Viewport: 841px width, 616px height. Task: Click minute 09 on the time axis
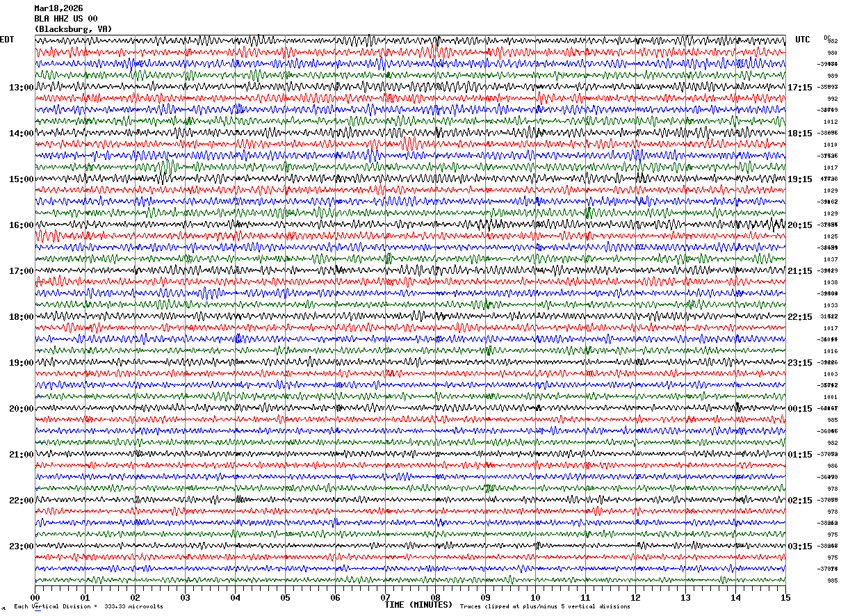(x=485, y=597)
